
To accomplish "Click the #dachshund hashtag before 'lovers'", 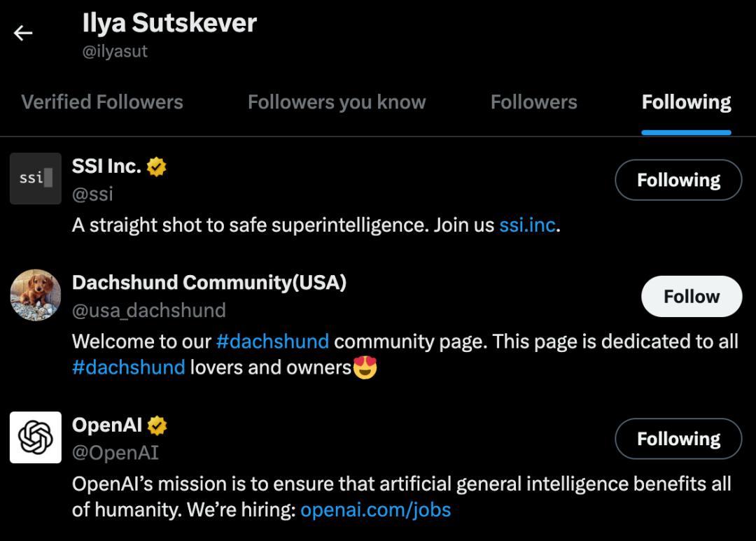I will click(129, 367).
